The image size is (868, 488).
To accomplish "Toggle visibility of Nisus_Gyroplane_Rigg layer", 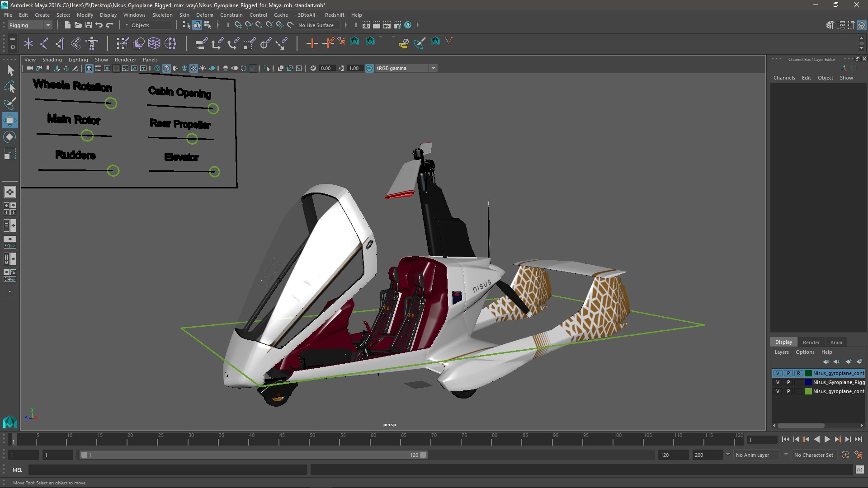I will click(x=778, y=382).
